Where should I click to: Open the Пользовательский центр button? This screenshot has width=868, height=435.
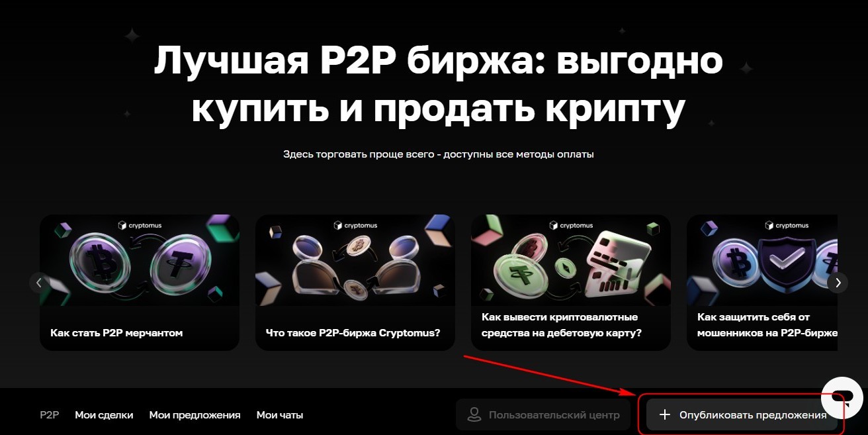click(x=543, y=415)
